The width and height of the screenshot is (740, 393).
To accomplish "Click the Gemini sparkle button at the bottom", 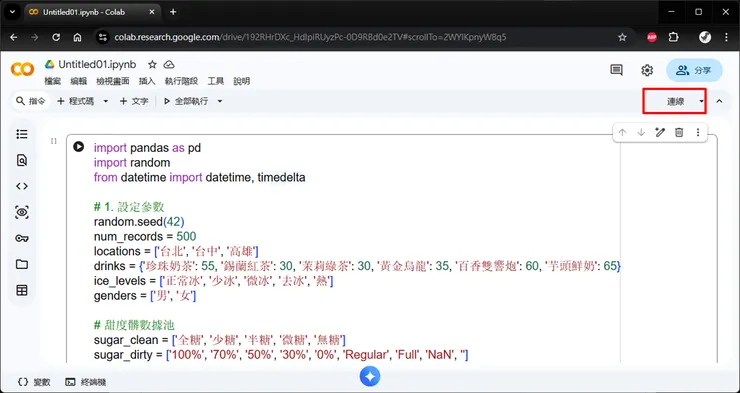I will pyautogui.click(x=370, y=376).
